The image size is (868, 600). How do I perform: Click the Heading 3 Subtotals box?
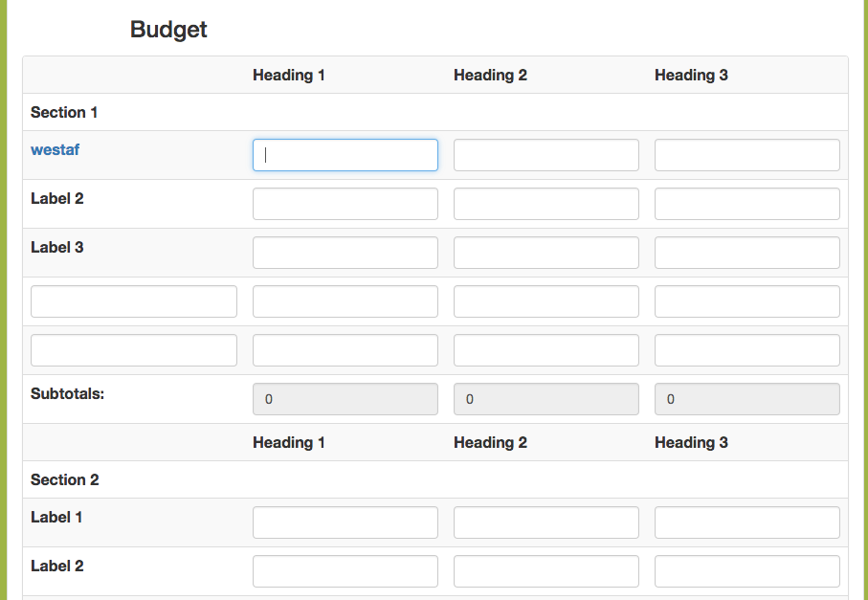tap(747, 399)
